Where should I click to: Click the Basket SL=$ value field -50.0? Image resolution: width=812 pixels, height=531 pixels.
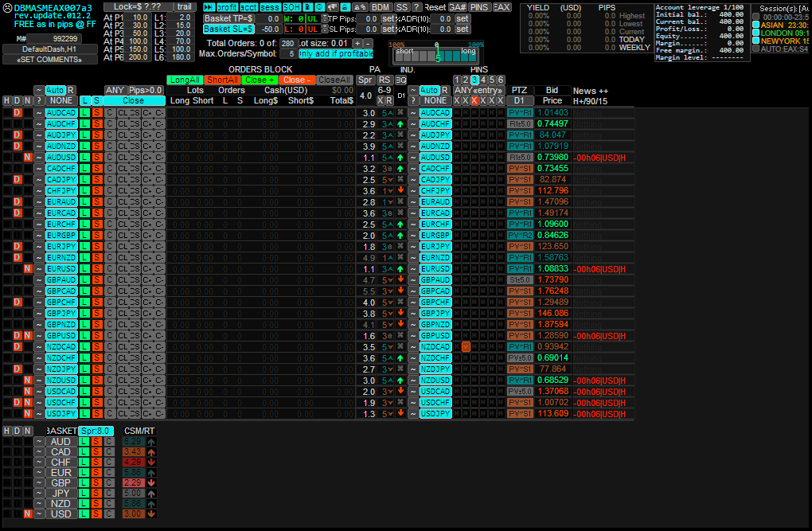[268, 29]
